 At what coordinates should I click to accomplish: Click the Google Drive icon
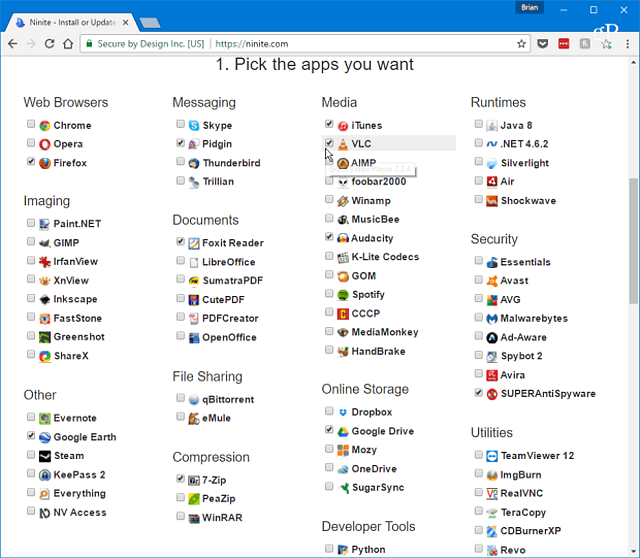point(343,431)
